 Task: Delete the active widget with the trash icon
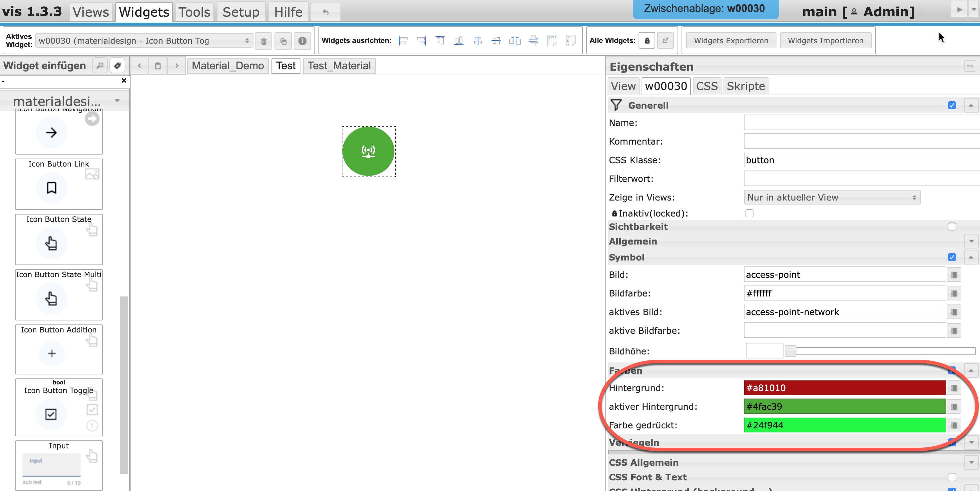[263, 41]
